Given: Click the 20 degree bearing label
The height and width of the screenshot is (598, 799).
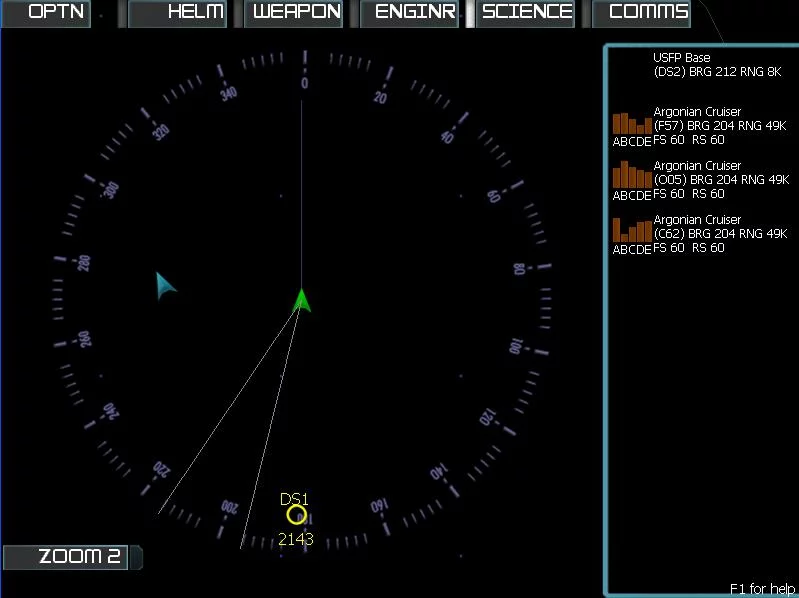Looking at the screenshot, I should point(380,97).
